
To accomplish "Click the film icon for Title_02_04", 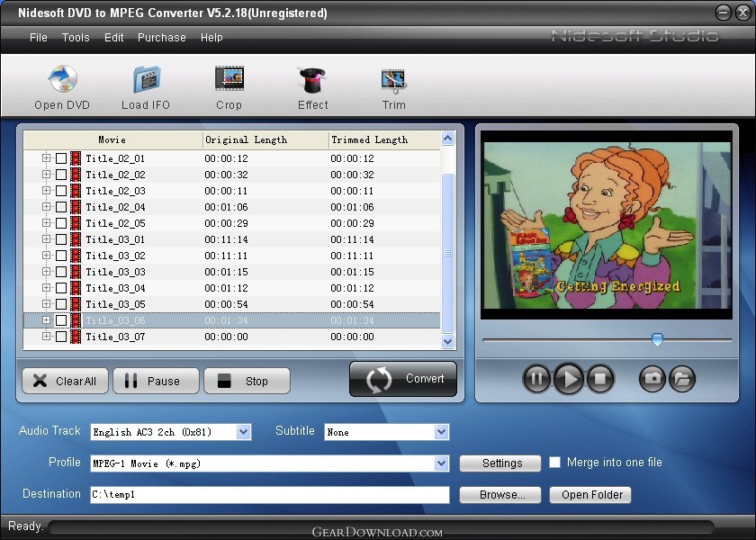I will 76,207.
